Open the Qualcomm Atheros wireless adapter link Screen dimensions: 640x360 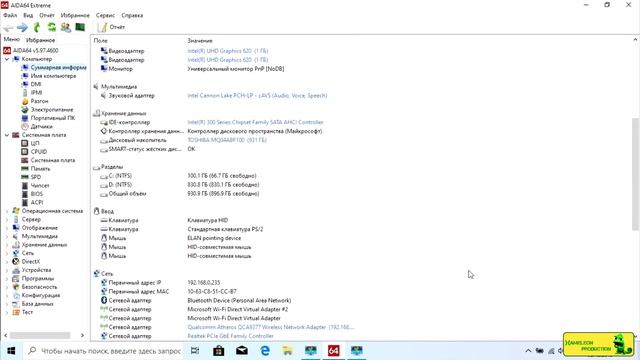(x=271, y=327)
